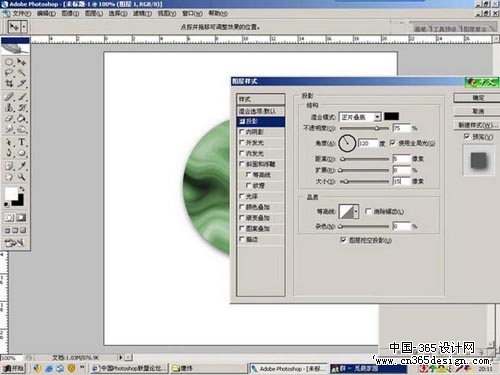Select the Eyedropper tool
This screenshot has width=500, height=375.
click(x=22, y=166)
